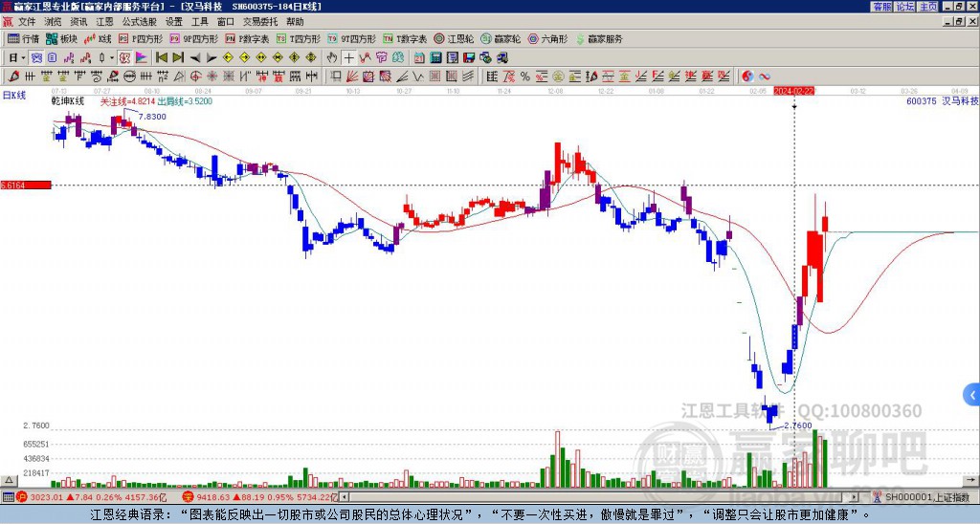Image resolution: width=980 pixels, height=524 pixels.
Task: Open the T数字表 number table
Action: (x=405, y=39)
